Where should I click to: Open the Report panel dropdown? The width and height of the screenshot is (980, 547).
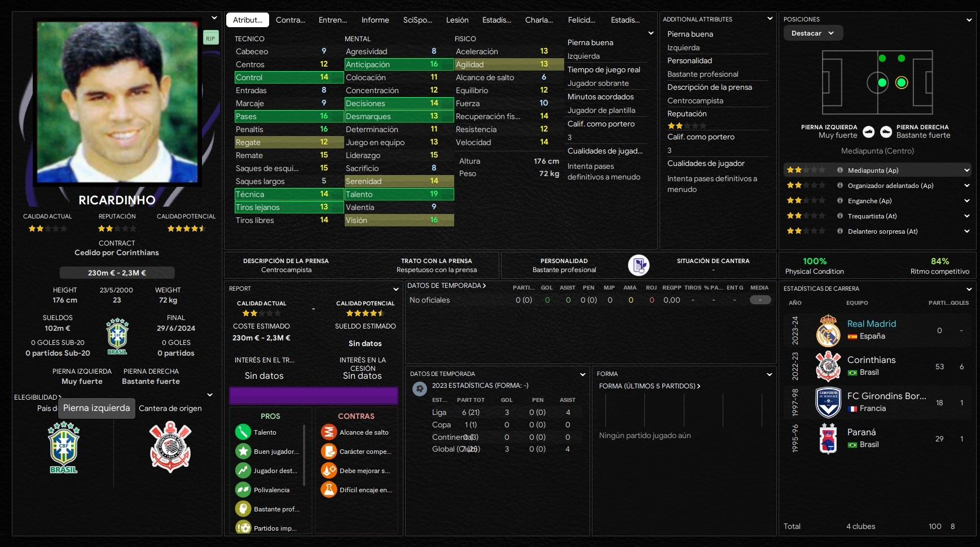pyautogui.click(x=396, y=289)
